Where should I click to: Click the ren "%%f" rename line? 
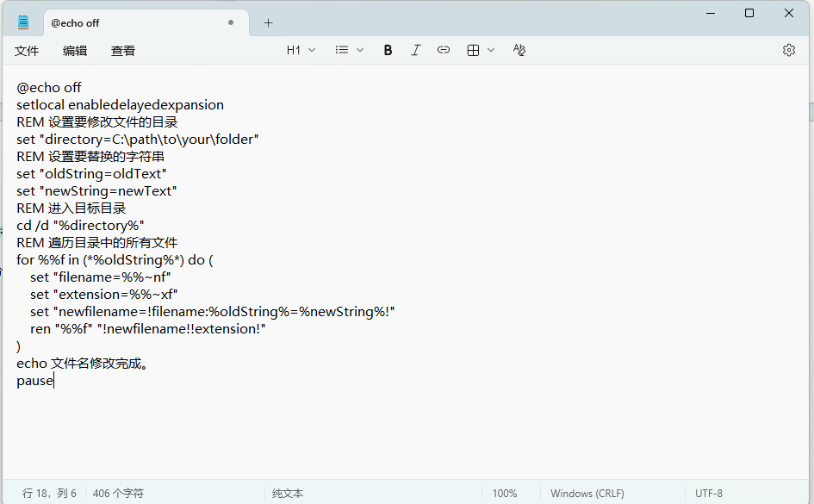click(147, 329)
